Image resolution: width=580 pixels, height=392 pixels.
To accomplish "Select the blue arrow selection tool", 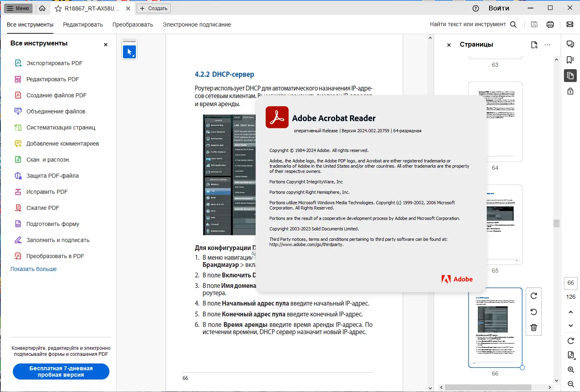I will pos(129,52).
